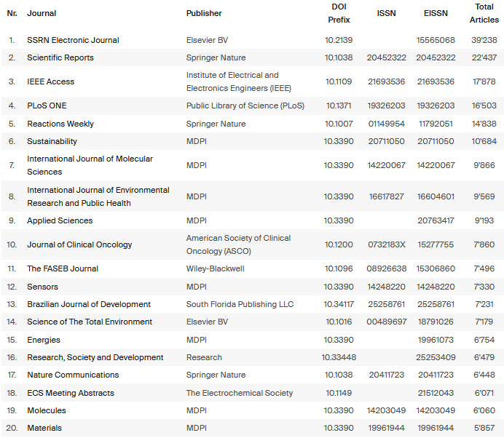This screenshot has width=504, height=438.
Task: Click the Total Articles column header
Action: [484, 13]
